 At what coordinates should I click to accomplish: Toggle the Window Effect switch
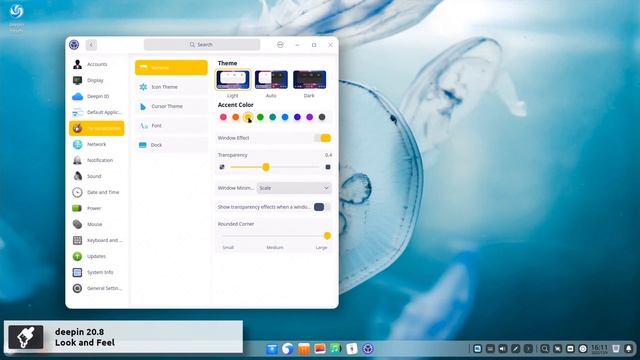pyautogui.click(x=322, y=138)
